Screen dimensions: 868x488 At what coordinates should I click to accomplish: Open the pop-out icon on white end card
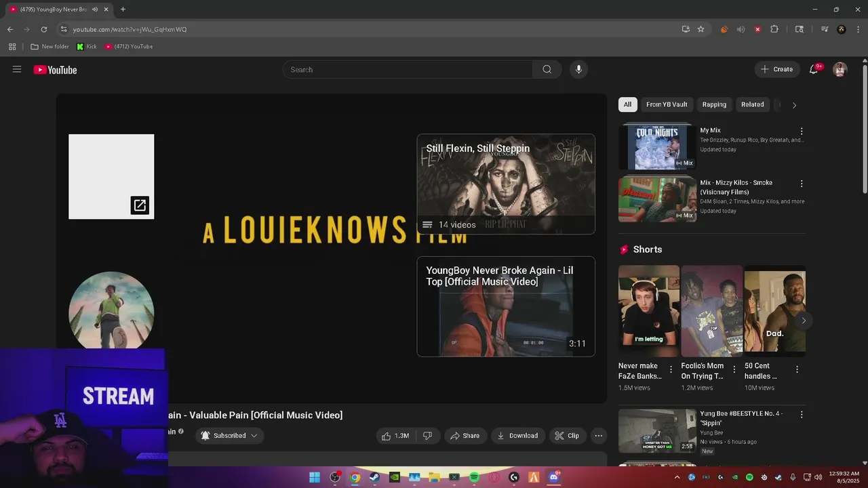point(140,205)
